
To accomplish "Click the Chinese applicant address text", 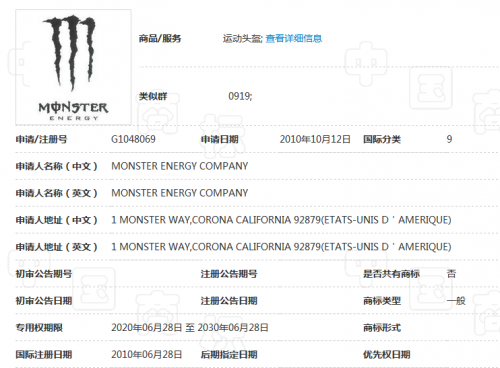I will [x=281, y=220].
